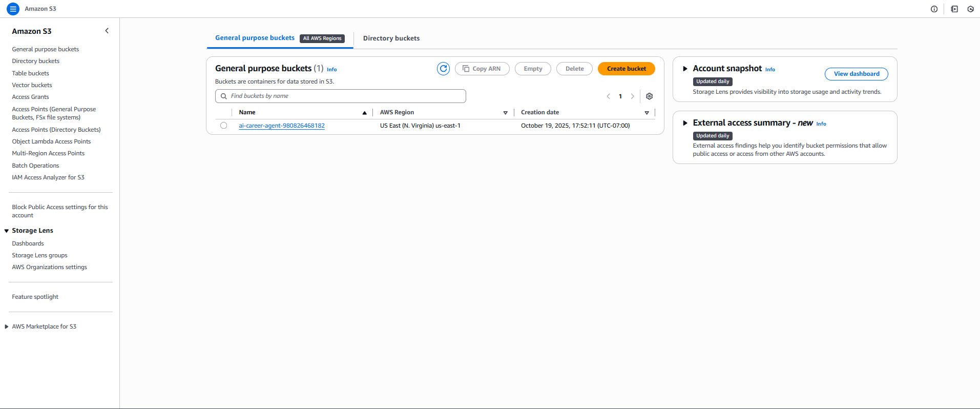Click the October 19, 2025 creation date cell
This screenshot has height=409, width=980.
tap(575, 126)
